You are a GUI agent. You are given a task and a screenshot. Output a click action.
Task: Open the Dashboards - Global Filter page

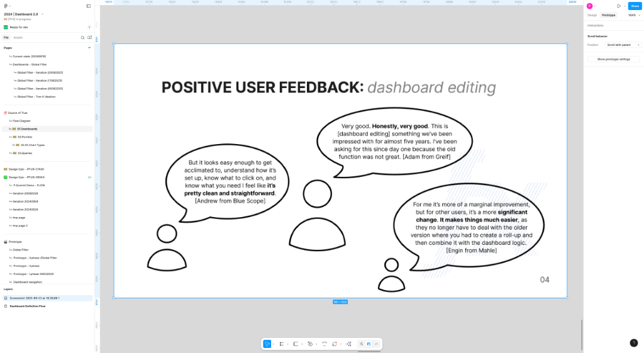[x=30, y=65]
